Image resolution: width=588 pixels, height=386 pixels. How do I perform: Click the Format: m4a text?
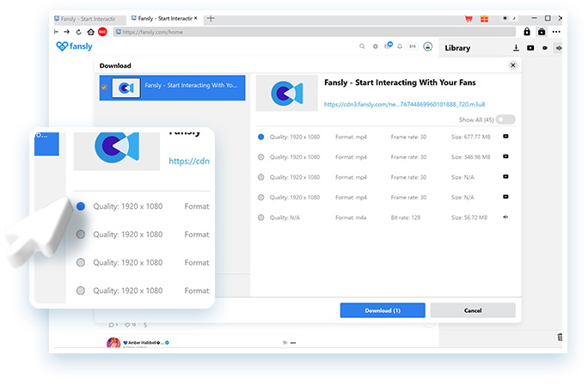coord(351,218)
